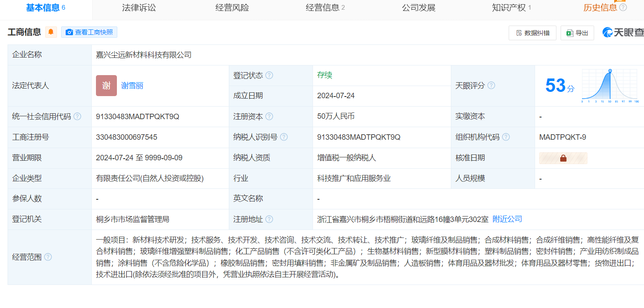Click 查看工商快照 button
Screen dimensions: 644x308
[x=89, y=32]
